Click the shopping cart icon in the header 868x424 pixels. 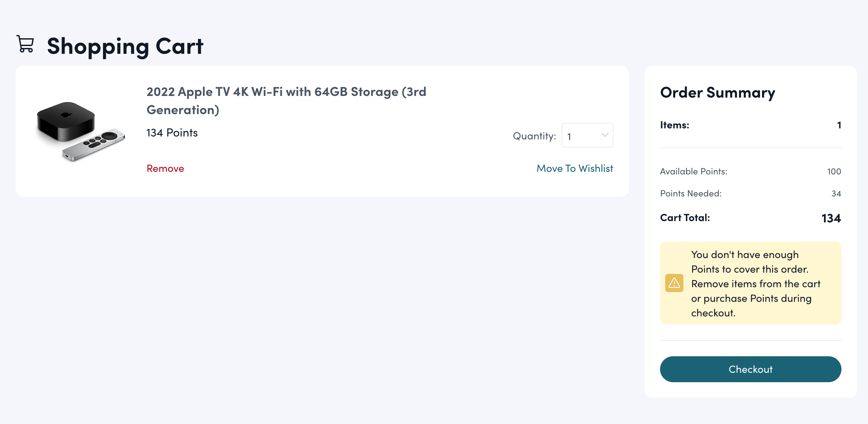[25, 44]
